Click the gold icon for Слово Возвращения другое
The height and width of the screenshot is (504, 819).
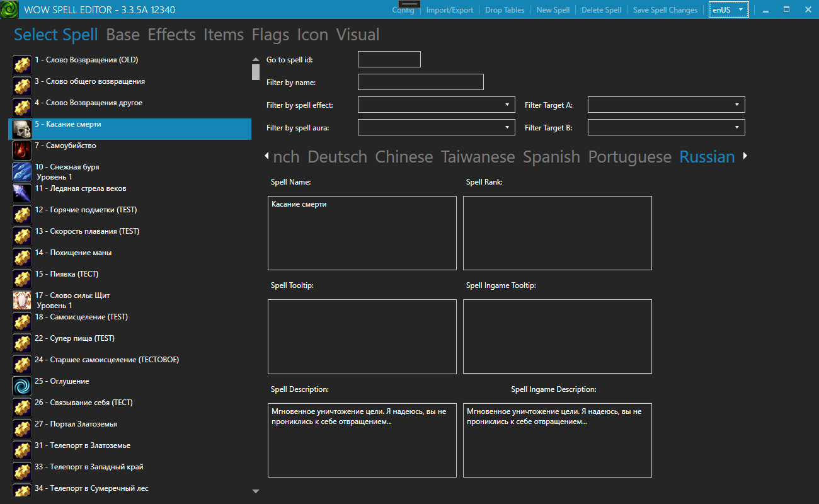(22, 108)
